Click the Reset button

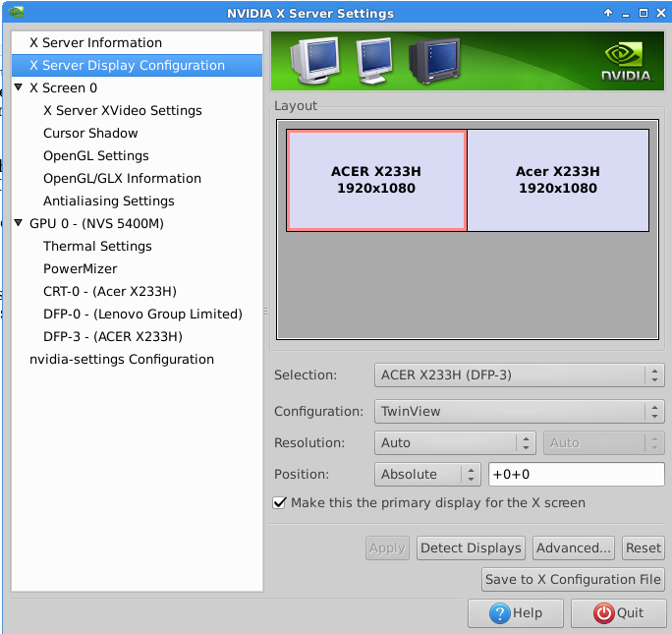[x=643, y=548]
